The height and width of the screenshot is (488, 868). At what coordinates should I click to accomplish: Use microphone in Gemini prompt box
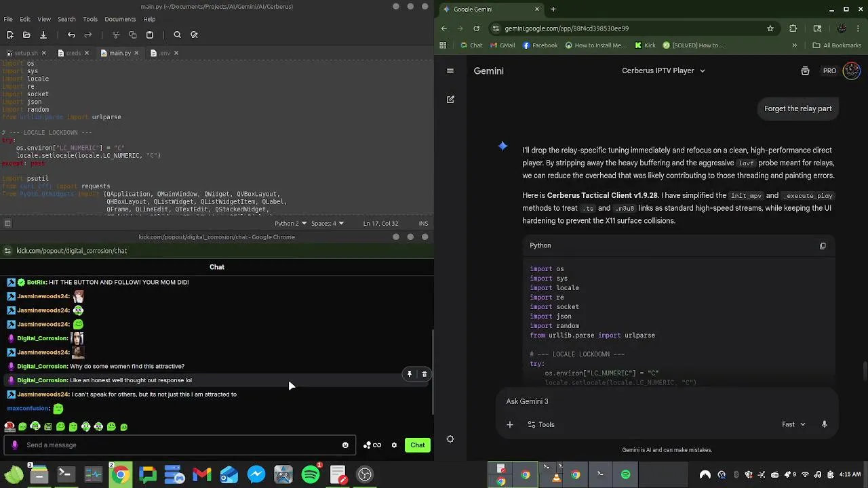click(x=825, y=424)
